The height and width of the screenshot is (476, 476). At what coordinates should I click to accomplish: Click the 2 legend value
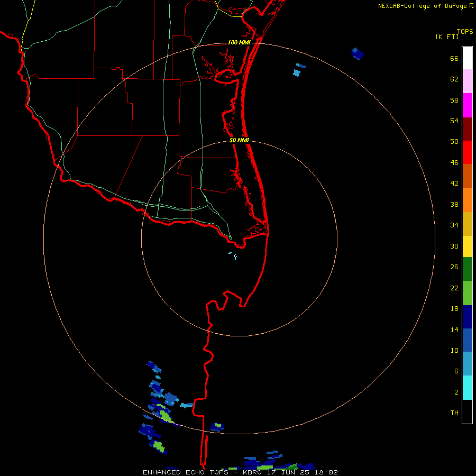click(x=456, y=392)
